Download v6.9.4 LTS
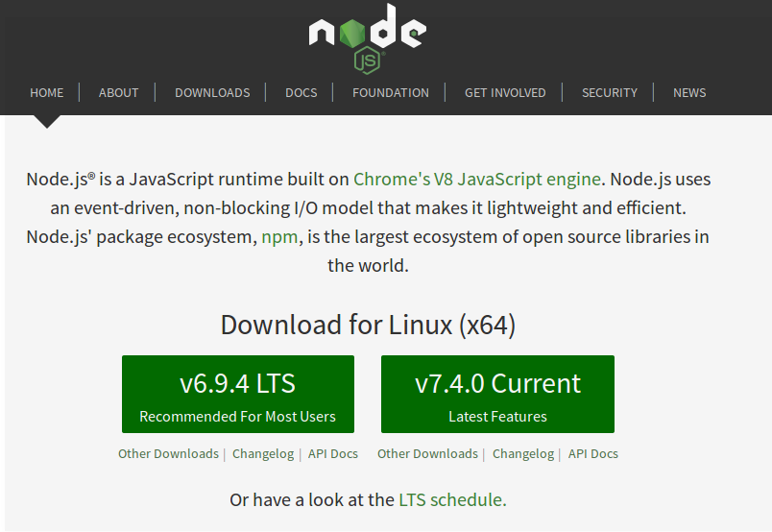 pyautogui.click(x=238, y=394)
